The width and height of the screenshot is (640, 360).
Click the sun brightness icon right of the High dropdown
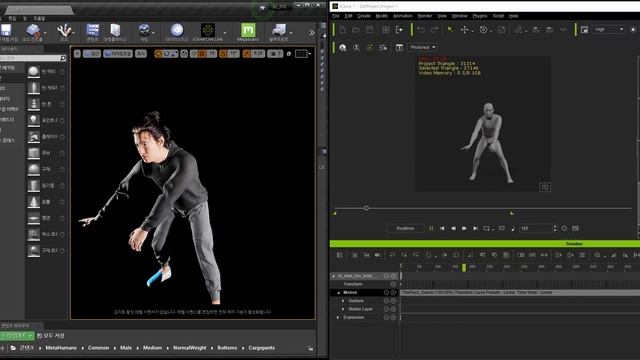(633, 29)
